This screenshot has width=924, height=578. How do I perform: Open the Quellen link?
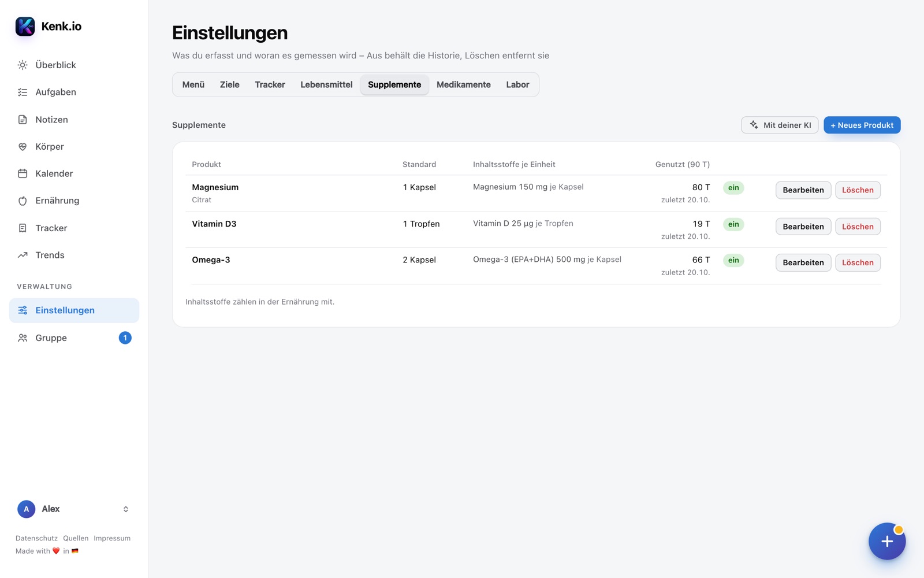[76, 538]
